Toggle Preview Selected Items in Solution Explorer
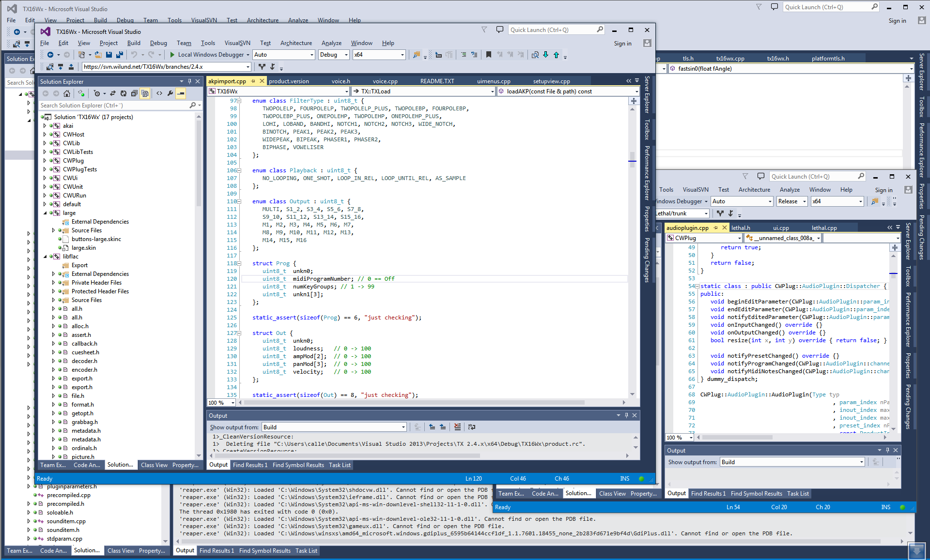Screen dimensions: 930x560 pyautogui.click(x=181, y=93)
